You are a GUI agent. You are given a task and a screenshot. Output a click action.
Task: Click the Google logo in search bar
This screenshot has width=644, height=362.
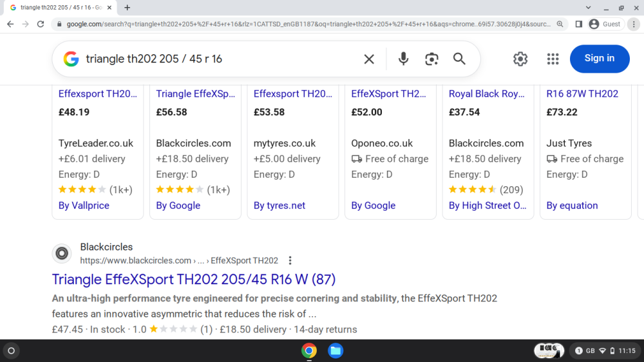pyautogui.click(x=71, y=59)
